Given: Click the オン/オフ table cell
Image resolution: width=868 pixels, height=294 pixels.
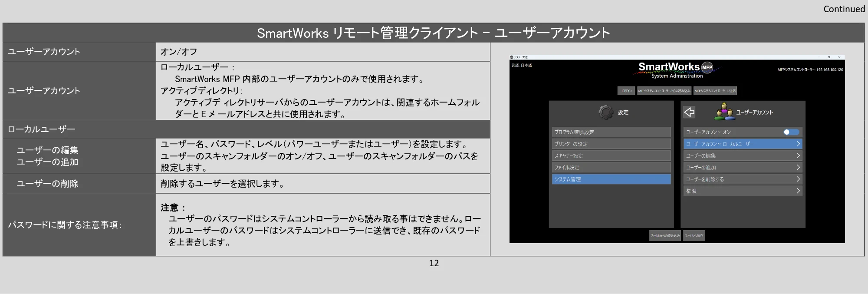Looking at the screenshot, I should tap(323, 52).
